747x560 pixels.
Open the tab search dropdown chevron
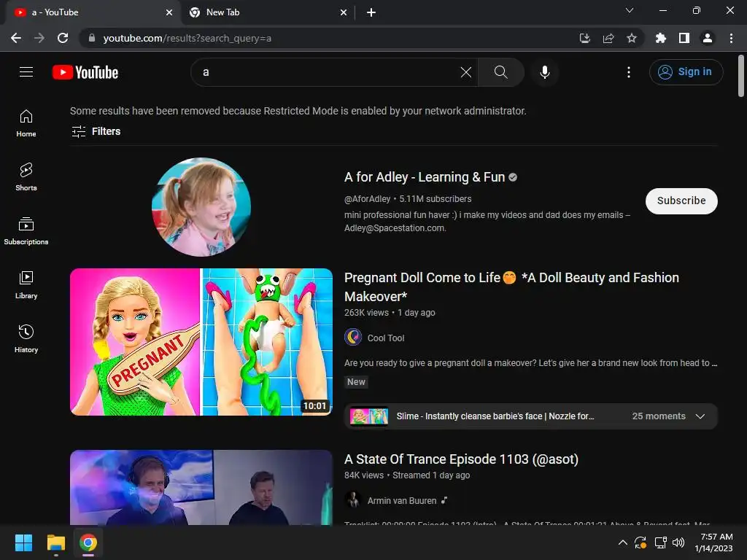630,10
